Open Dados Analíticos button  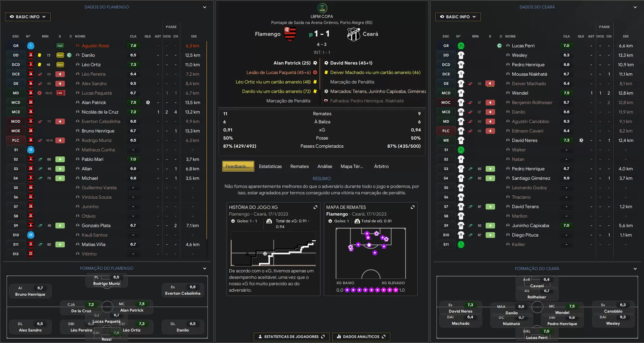coord(361,337)
